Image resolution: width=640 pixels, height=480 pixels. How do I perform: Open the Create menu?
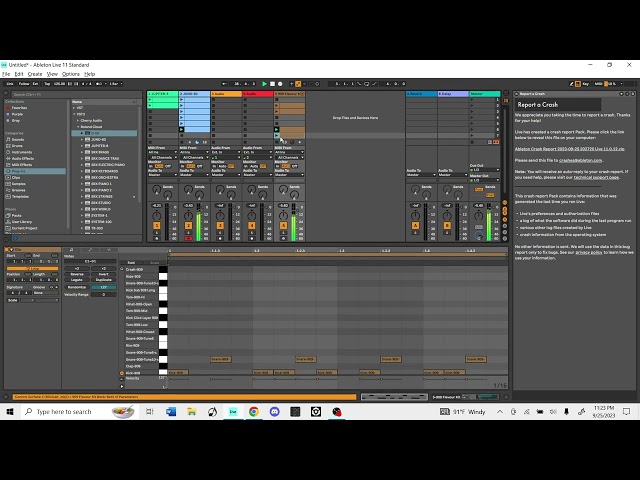pos(35,74)
